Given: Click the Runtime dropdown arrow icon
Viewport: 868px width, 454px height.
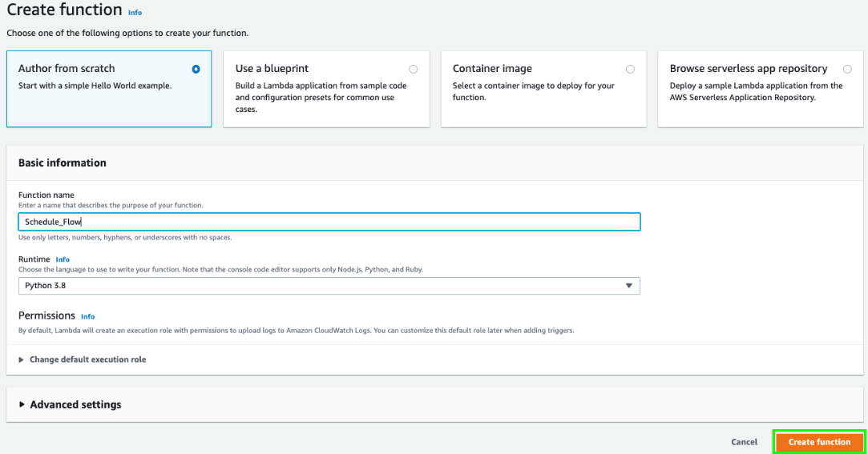Looking at the screenshot, I should point(629,286).
